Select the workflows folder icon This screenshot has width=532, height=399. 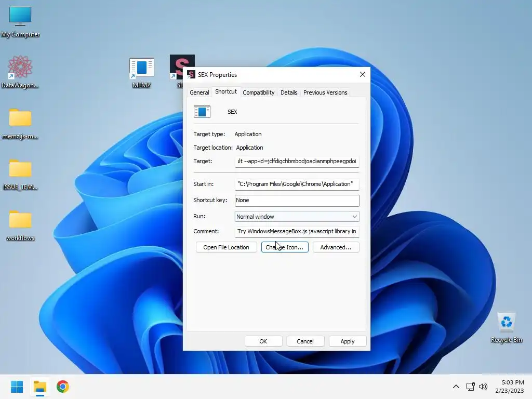pyautogui.click(x=20, y=225)
